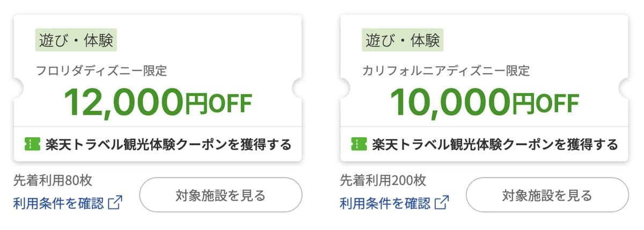The width and height of the screenshot is (644, 230).
Task: Open 利用条件を確認 link below the 先着利用200枚 text
Action: click(x=385, y=203)
